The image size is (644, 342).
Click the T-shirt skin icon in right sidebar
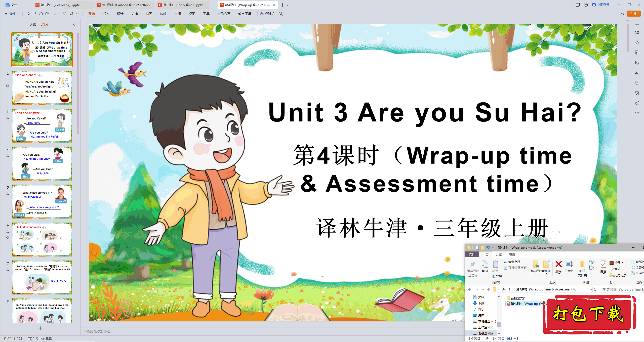pyautogui.click(x=637, y=93)
